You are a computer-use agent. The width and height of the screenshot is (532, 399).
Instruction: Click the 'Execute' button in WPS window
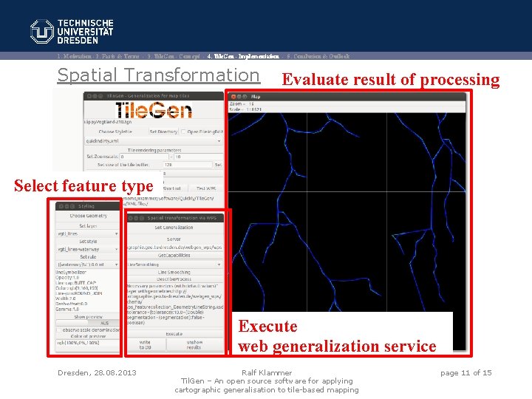174,334
